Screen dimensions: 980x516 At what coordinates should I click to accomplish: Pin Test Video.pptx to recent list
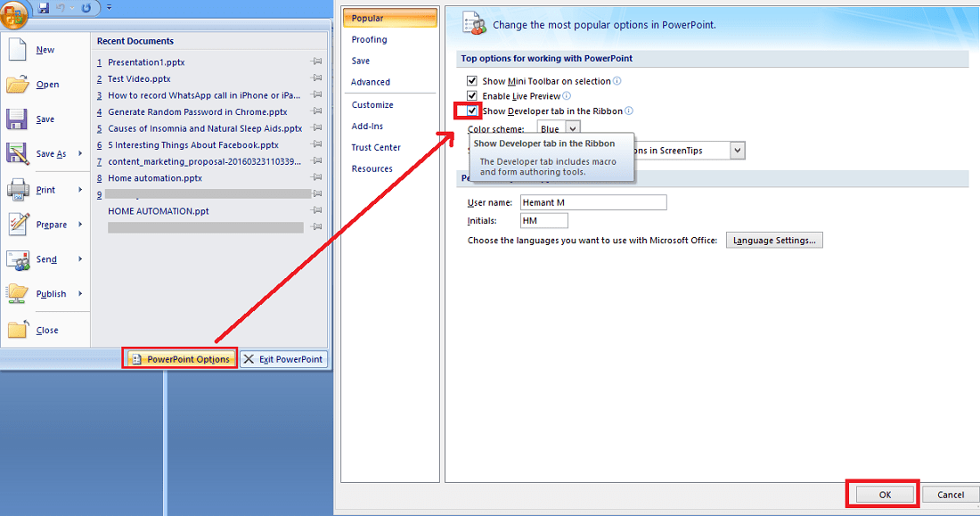tap(317, 78)
